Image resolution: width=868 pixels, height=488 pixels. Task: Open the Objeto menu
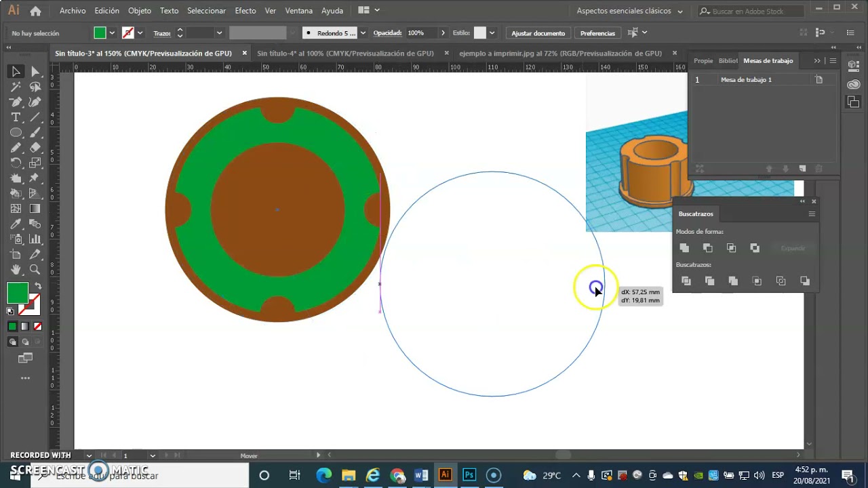pos(140,11)
